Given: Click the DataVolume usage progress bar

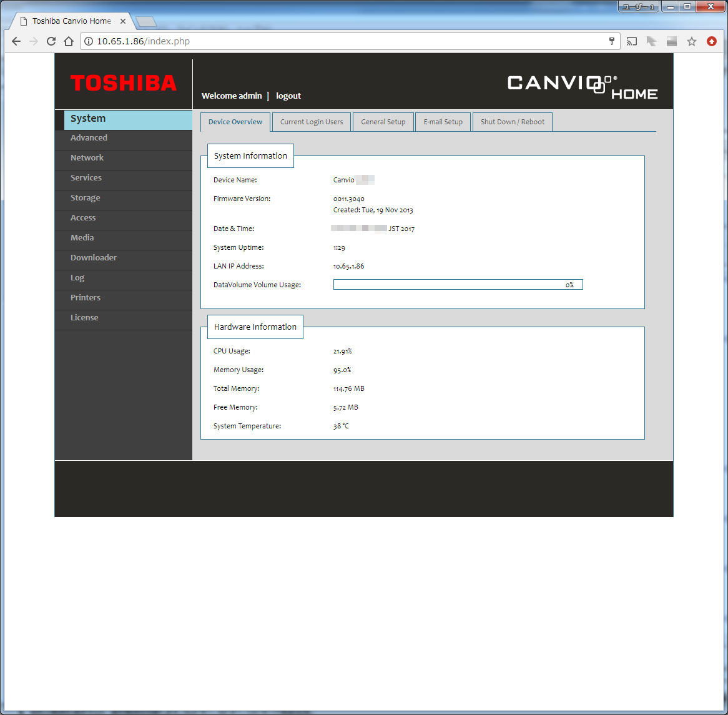Looking at the screenshot, I should (458, 285).
